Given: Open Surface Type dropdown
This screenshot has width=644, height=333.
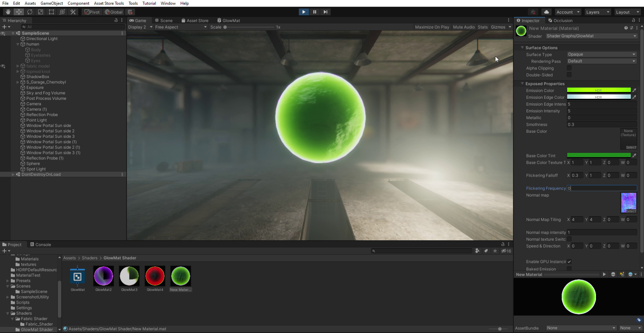Looking at the screenshot, I should 602,54.
